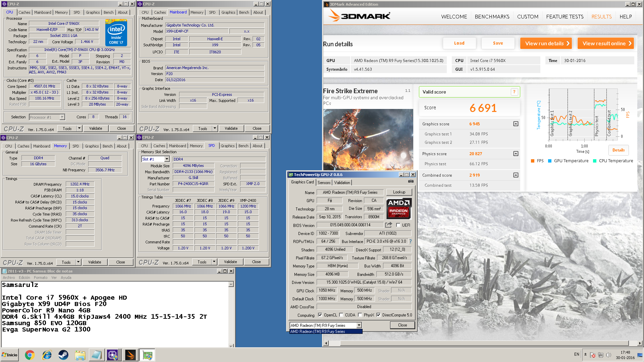Click the 3DMark logo
The image size is (644, 362).
[x=359, y=16]
